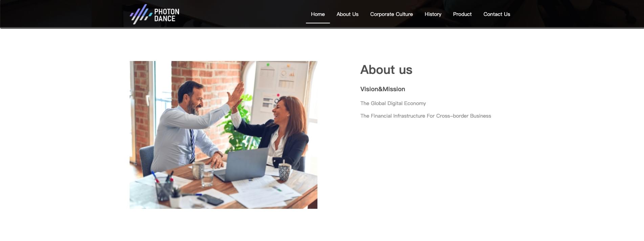Open the Home navigation item
The image size is (644, 241).
click(318, 14)
